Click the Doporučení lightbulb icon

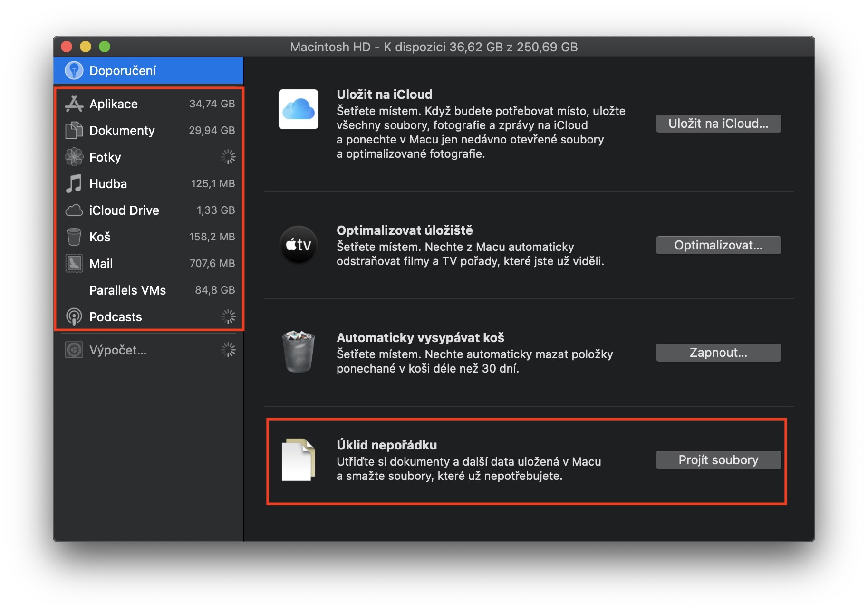[74, 70]
